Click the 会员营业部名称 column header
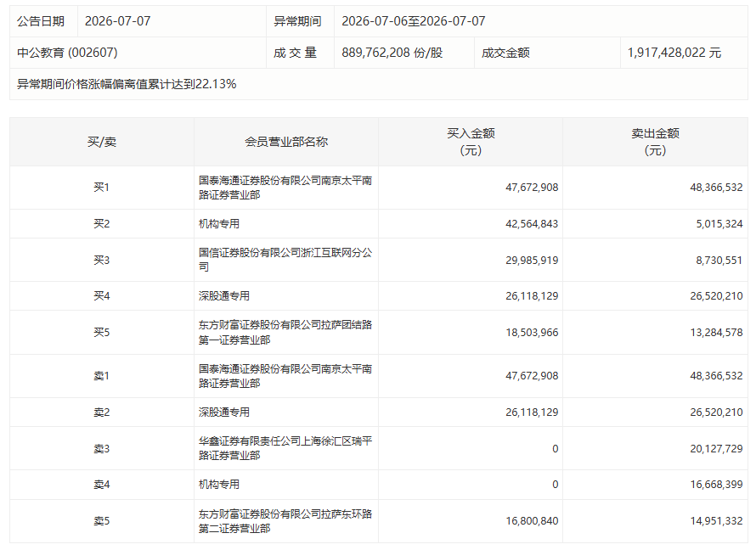The height and width of the screenshot is (550, 756). tap(286, 142)
